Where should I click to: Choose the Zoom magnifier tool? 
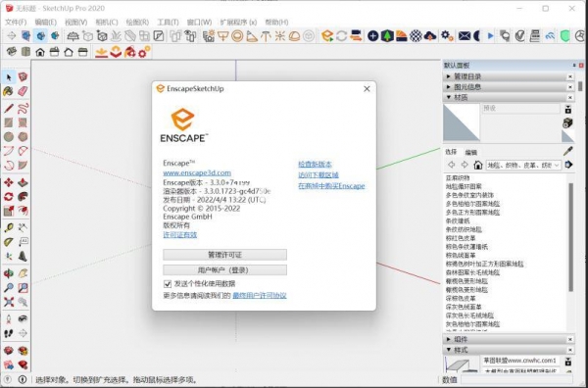point(8,288)
